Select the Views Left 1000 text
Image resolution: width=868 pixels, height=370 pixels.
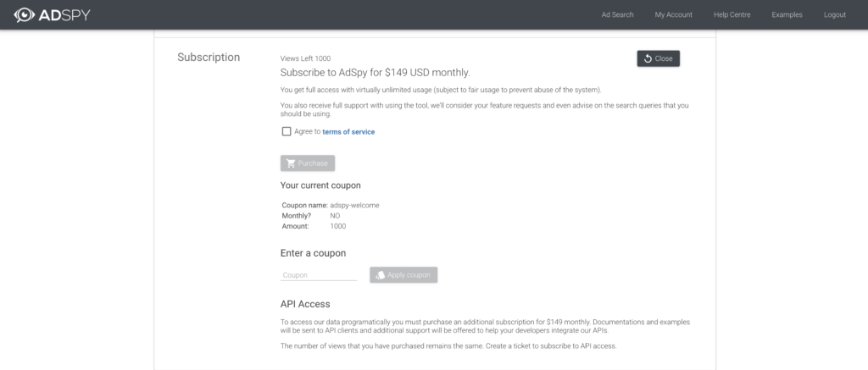[305, 58]
